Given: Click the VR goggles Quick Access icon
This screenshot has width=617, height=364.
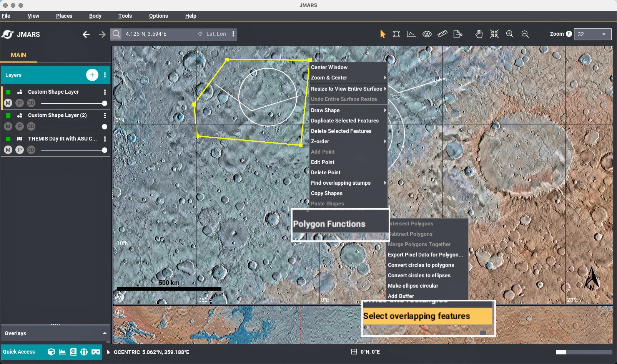Looking at the screenshot, I should 96,352.
